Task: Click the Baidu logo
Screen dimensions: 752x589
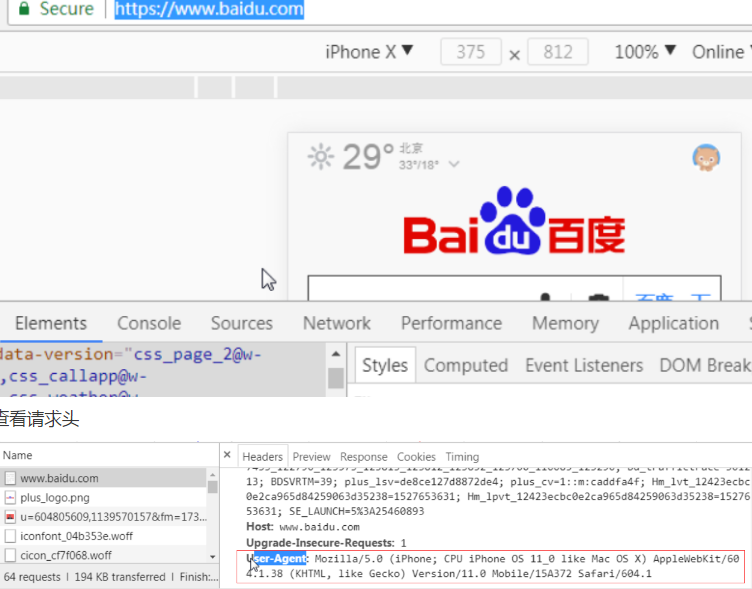Action: coord(514,221)
